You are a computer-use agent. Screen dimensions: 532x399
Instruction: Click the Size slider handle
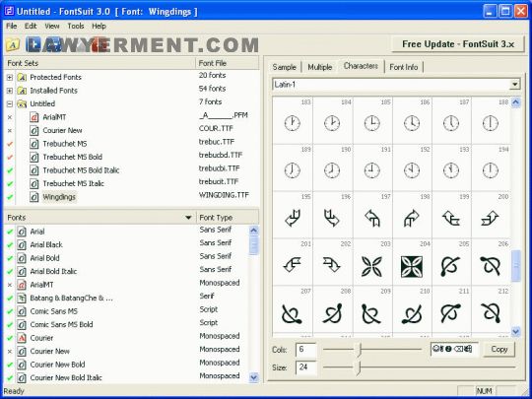(x=359, y=367)
